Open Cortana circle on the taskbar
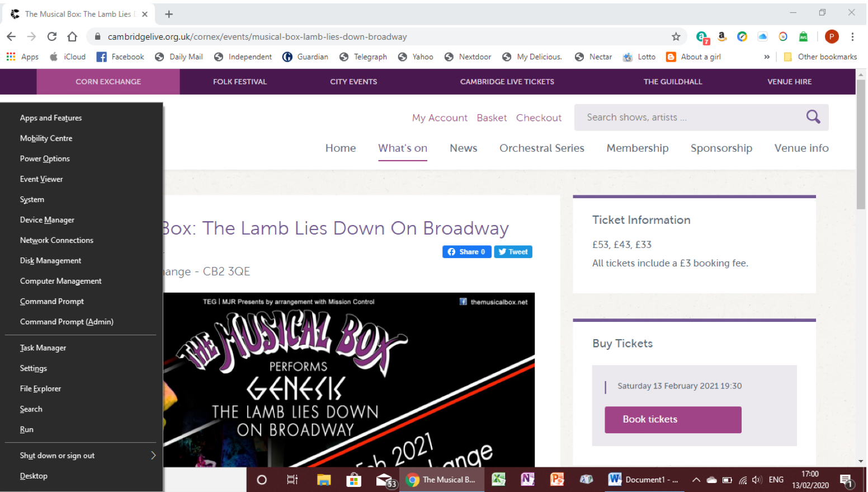 [x=261, y=480]
